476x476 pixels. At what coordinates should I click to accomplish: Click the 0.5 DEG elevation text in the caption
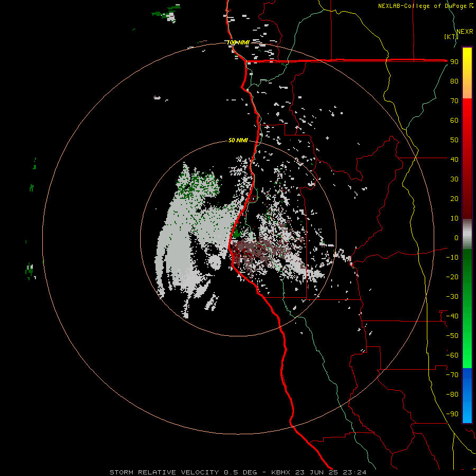[240, 472]
